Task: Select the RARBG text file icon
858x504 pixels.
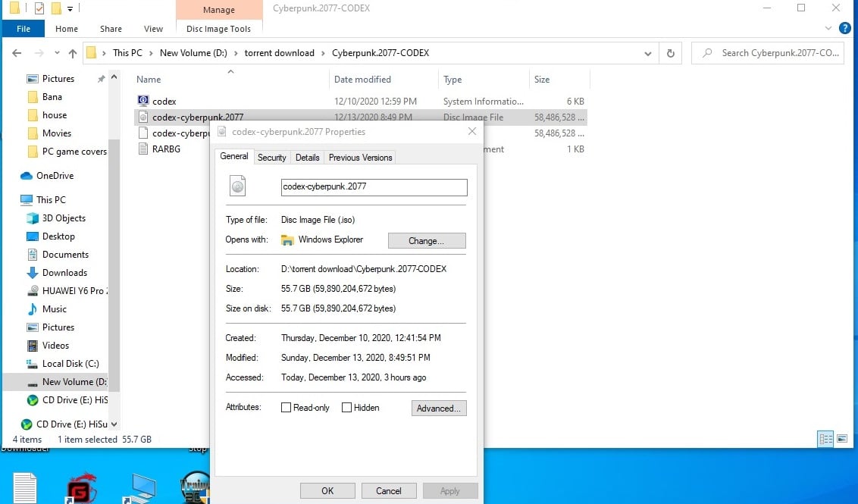Action: 142,149
